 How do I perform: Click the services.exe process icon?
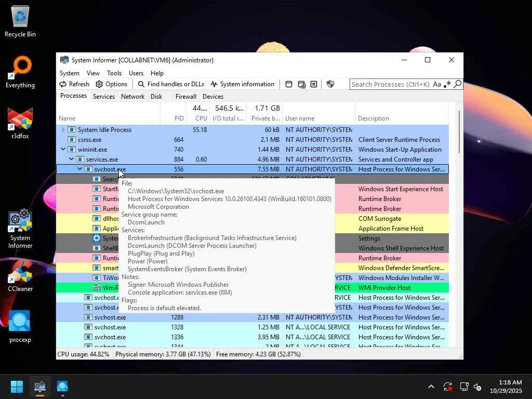[79, 159]
